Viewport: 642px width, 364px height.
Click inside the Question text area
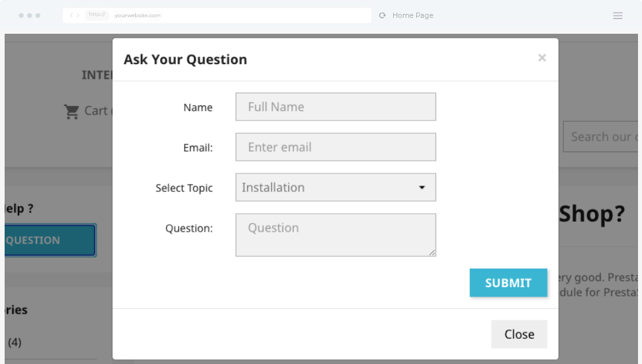[335, 234]
